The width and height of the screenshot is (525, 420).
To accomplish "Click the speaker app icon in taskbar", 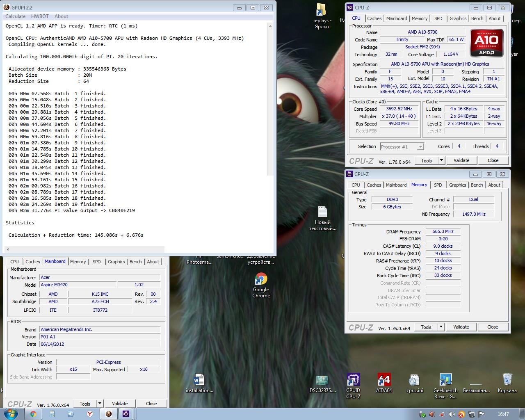I will [71, 414].
